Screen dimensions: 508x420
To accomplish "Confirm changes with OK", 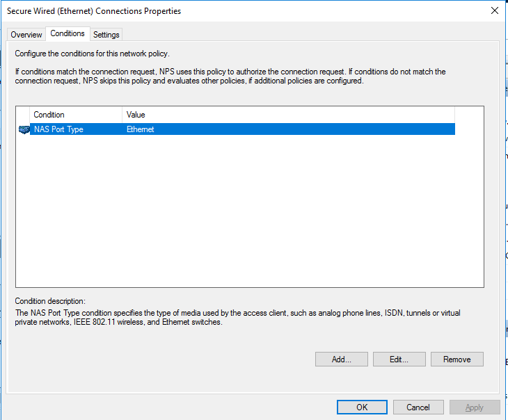I will coord(362,407).
